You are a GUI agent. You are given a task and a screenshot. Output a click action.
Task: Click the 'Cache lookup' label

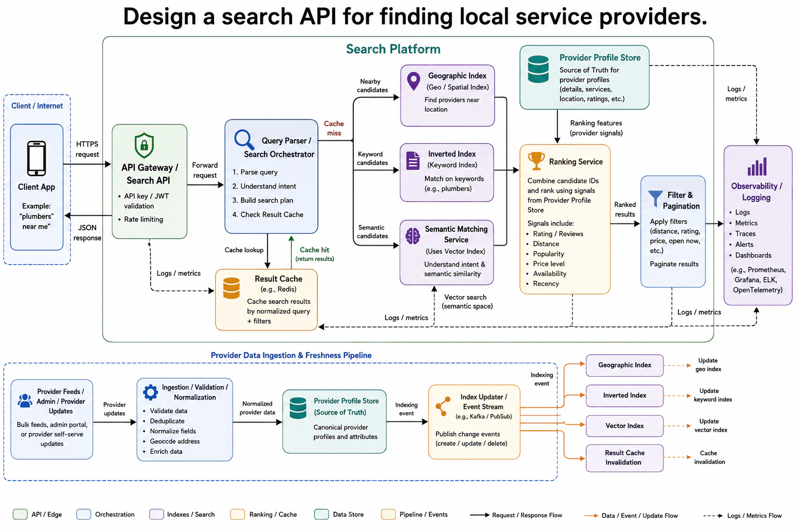click(244, 250)
